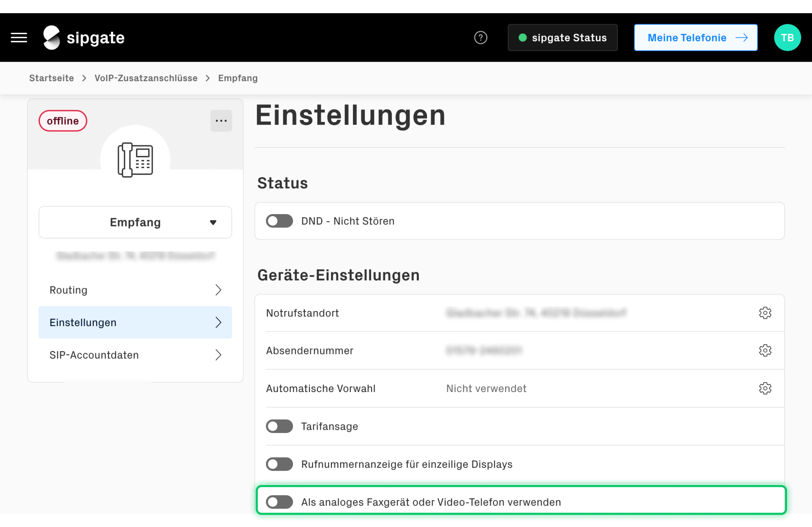Select Einstellungen in the sidebar

tap(135, 322)
